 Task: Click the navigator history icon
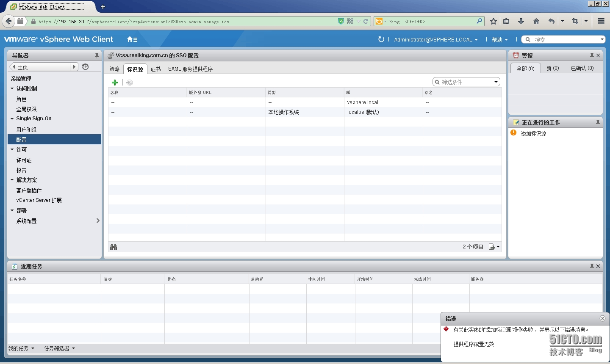coord(85,67)
